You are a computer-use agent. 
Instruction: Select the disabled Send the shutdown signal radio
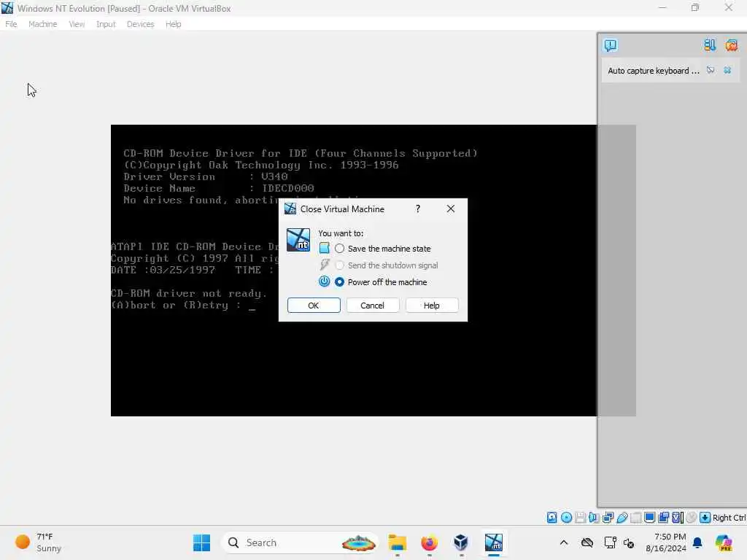339,265
